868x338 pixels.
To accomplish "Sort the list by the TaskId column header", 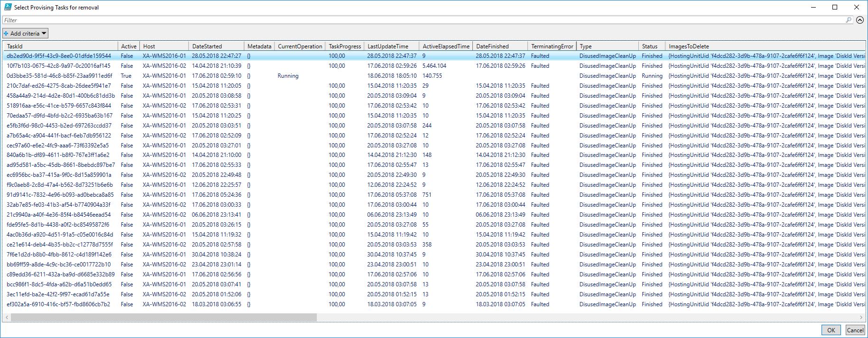I will 61,46.
